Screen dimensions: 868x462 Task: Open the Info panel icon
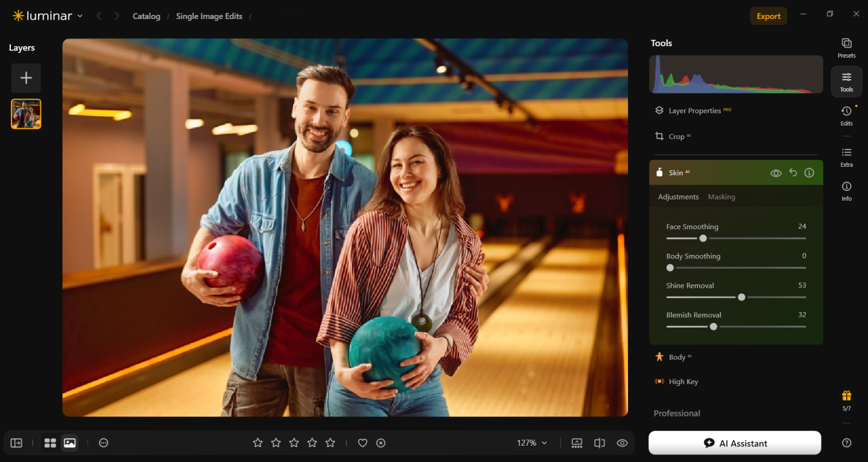point(846,191)
